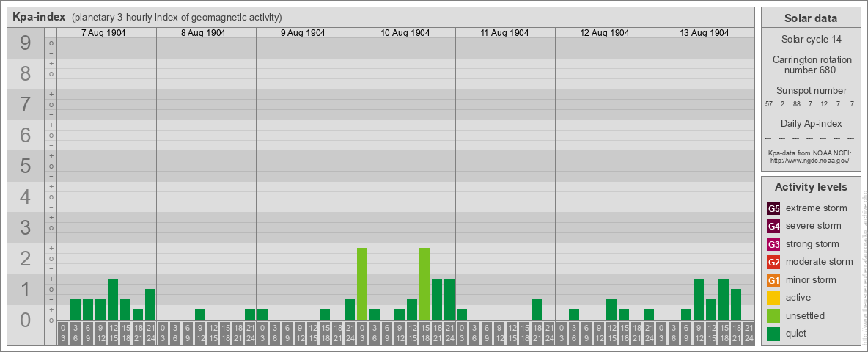Viewport: 868px width, 352px height.
Task: Click the large 2 on the Kp axis
Action: pyautogui.click(x=26, y=258)
